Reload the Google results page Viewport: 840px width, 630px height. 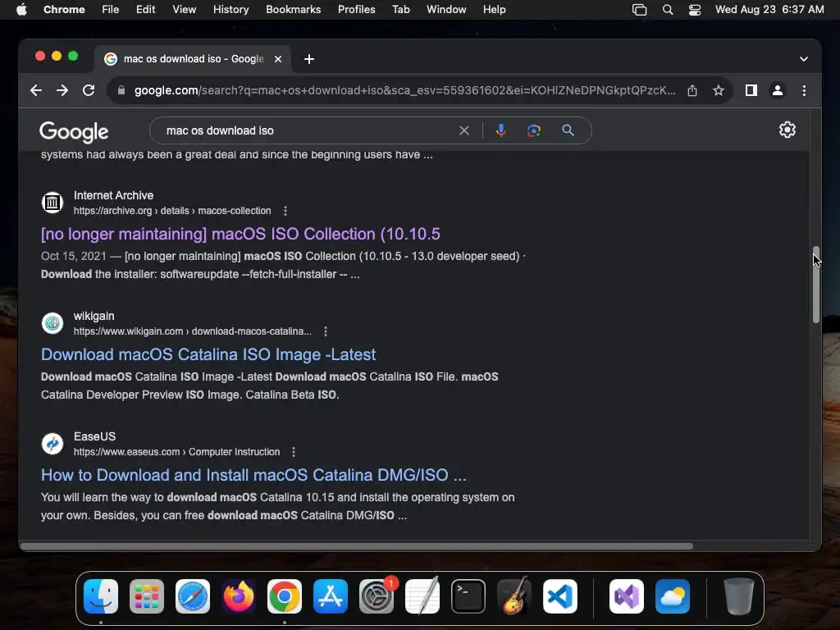click(x=89, y=90)
